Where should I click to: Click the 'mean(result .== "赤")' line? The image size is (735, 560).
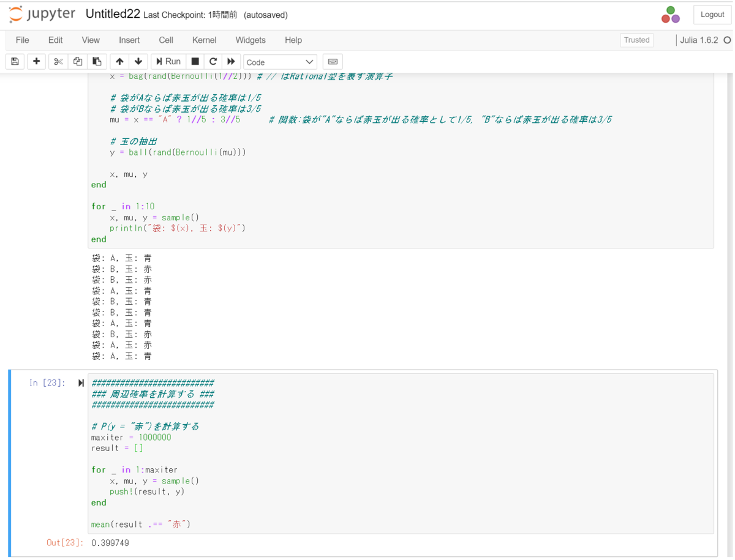coord(141,525)
